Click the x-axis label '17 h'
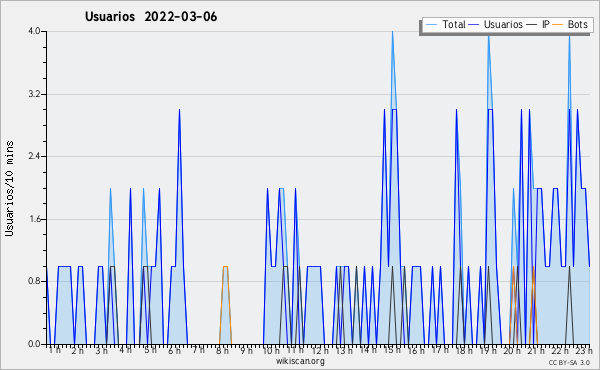600x370 pixels. 440,350
